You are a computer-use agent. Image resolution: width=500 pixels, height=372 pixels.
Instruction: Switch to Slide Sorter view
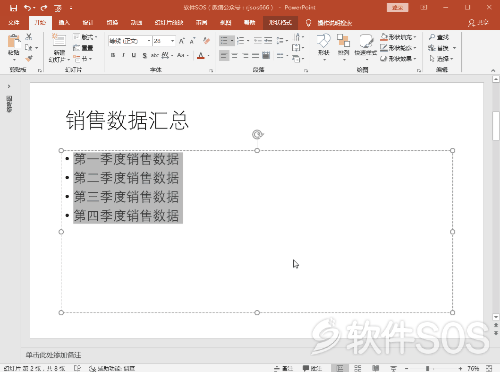[x=358, y=368]
